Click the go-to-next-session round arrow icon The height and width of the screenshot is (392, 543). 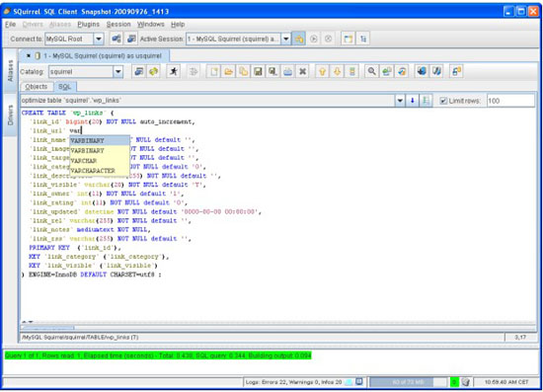[314, 39]
